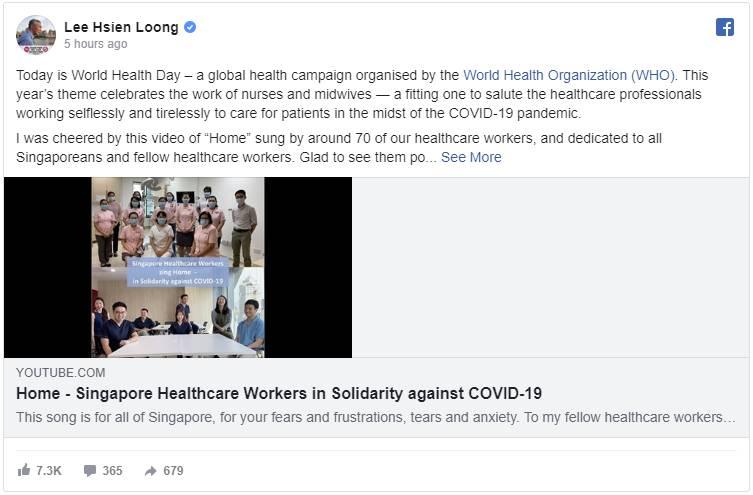Click the first paragraph about World Health Day
This screenshot has width=753, height=495.
362,94
